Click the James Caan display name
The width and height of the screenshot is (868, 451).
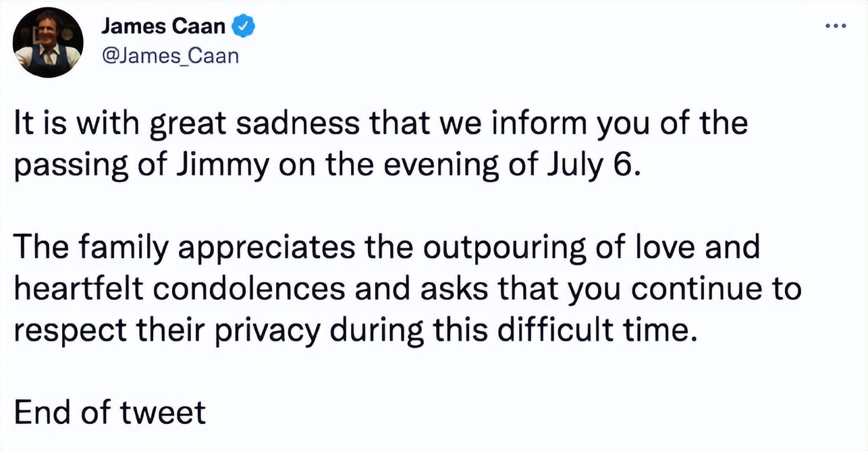point(165,27)
